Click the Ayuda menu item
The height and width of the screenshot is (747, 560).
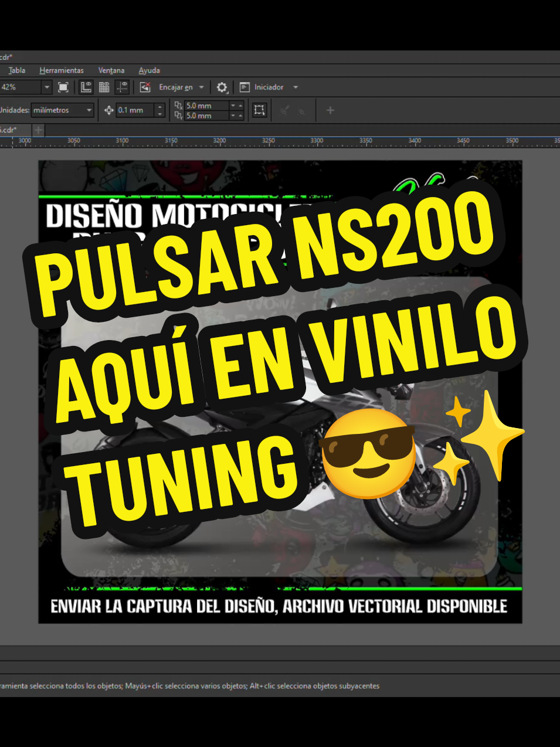pos(149,70)
